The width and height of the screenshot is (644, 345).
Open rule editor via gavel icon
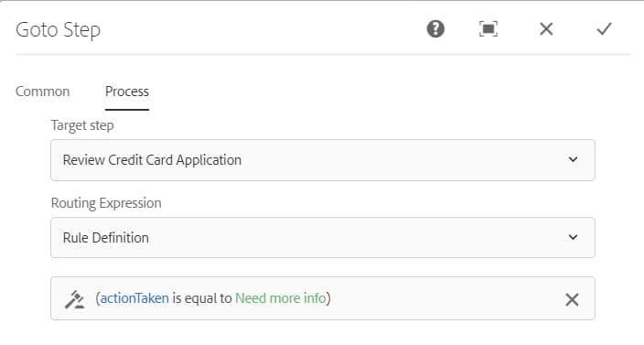click(75, 299)
